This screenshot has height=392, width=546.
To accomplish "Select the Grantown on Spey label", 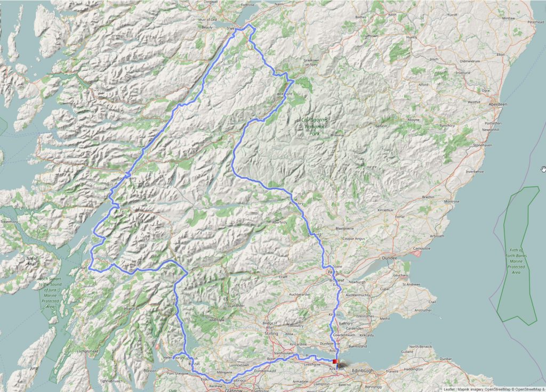I will tap(311, 63).
